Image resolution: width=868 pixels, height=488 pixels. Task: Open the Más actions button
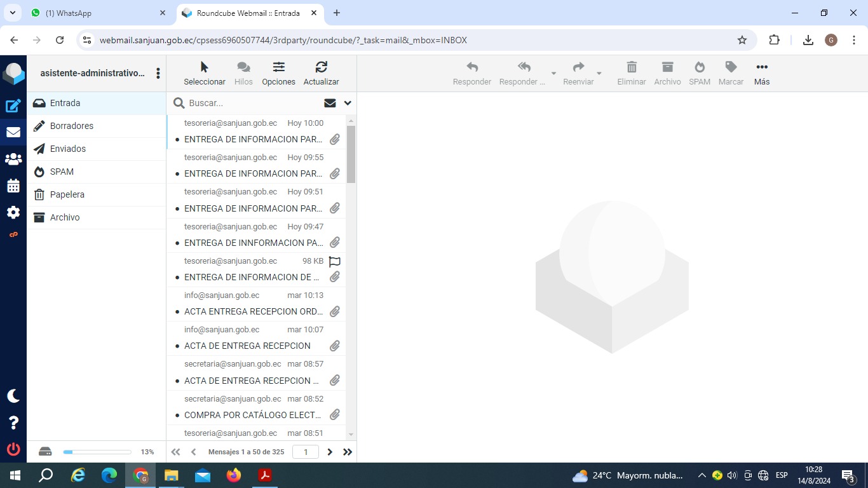(762, 73)
